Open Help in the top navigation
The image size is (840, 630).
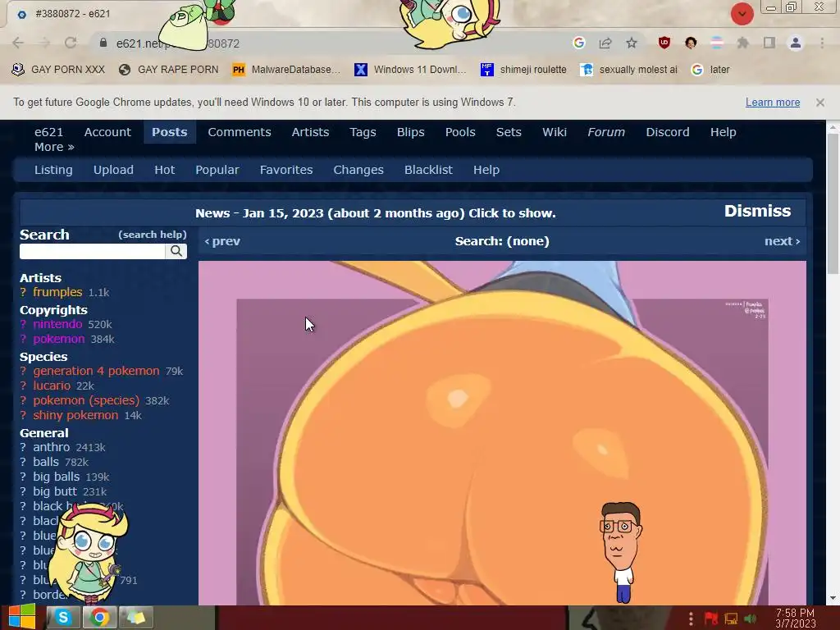click(x=724, y=132)
